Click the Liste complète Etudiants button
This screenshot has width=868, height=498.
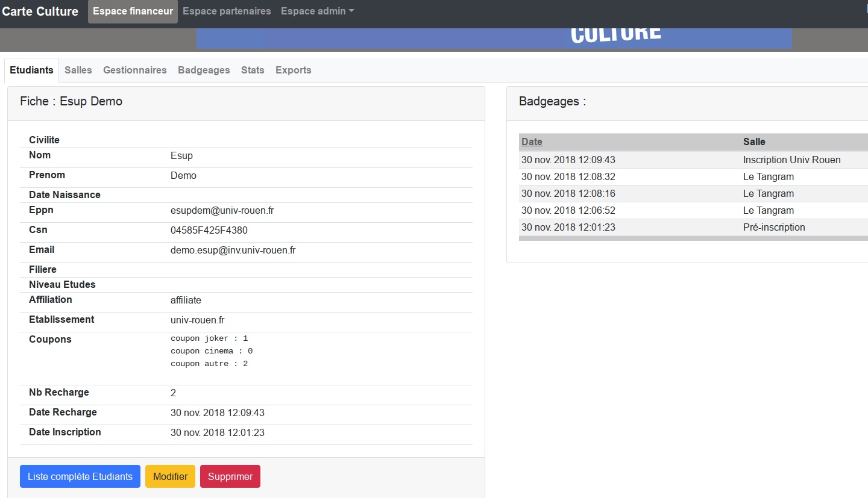80,476
